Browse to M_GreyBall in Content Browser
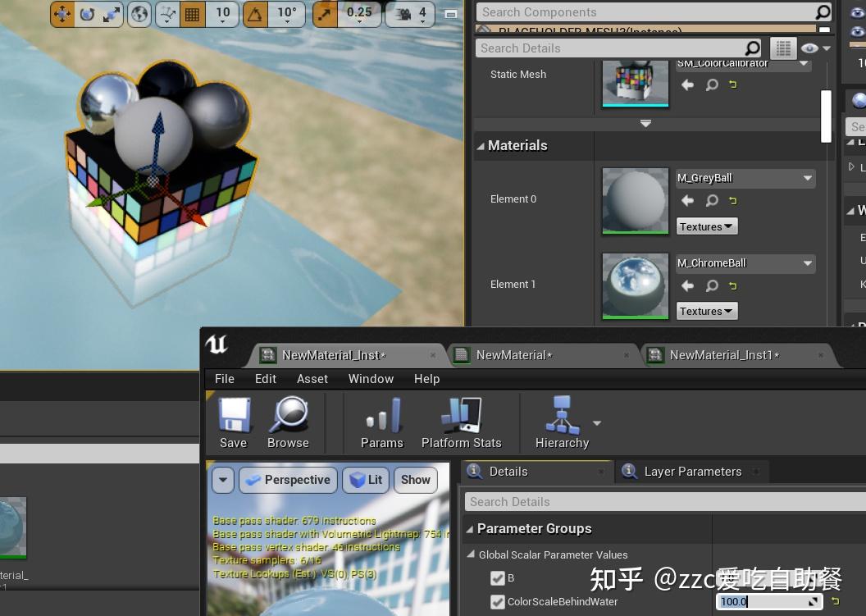866x616 pixels. click(712, 200)
